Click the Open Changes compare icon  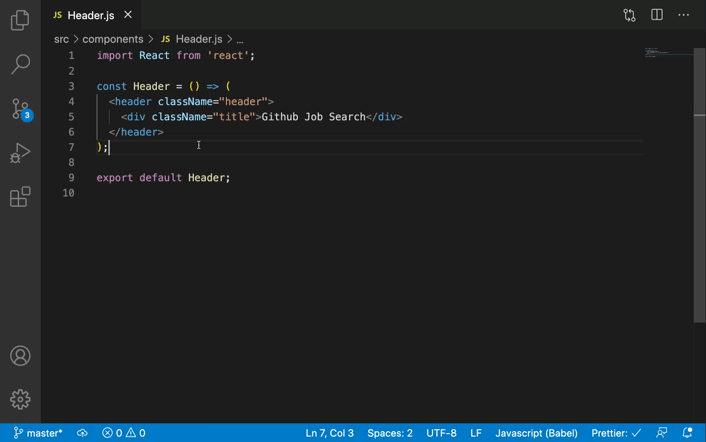click(629, 15)
